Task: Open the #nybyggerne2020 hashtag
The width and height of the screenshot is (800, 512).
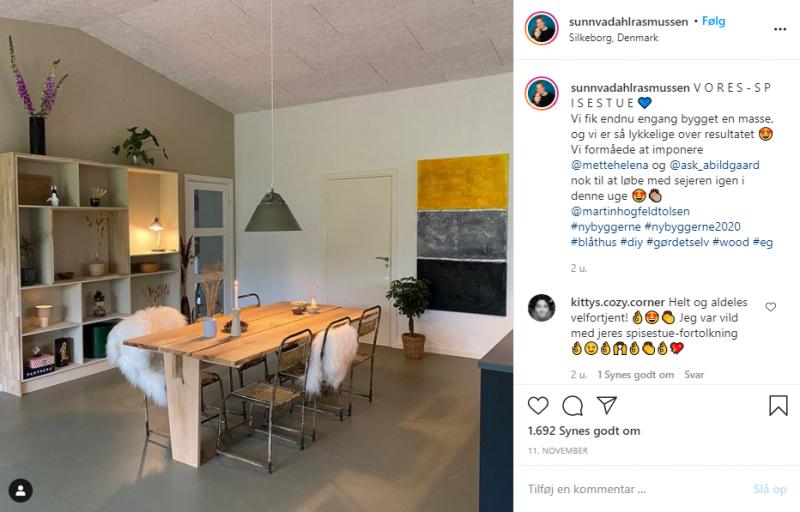Action: [x=692, y=226]
